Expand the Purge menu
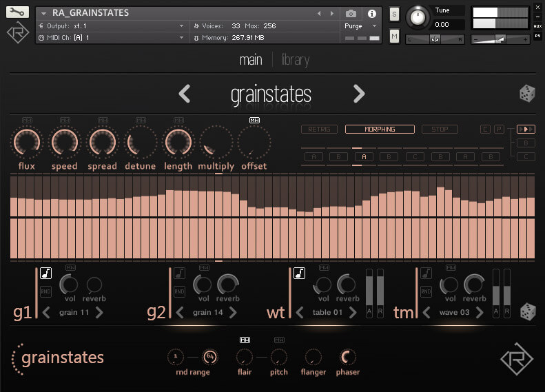This screenshot has height=392, width=545. [362, 25]
